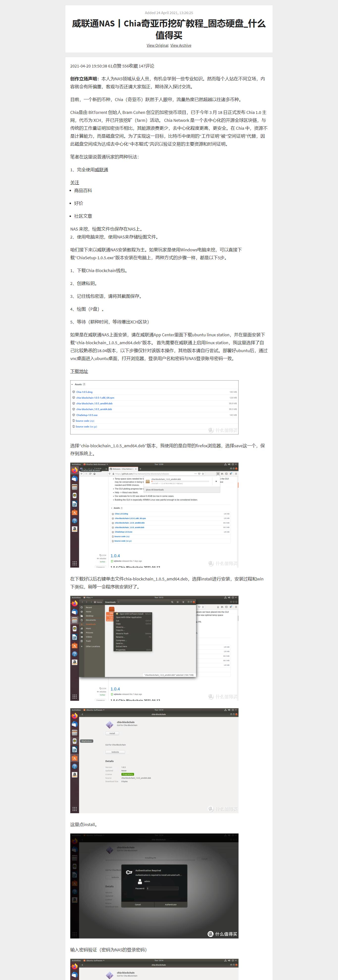Choose Properties in the Files context menu
The image size is (338, 980).
pyautogui.click(x=133, y=650)
